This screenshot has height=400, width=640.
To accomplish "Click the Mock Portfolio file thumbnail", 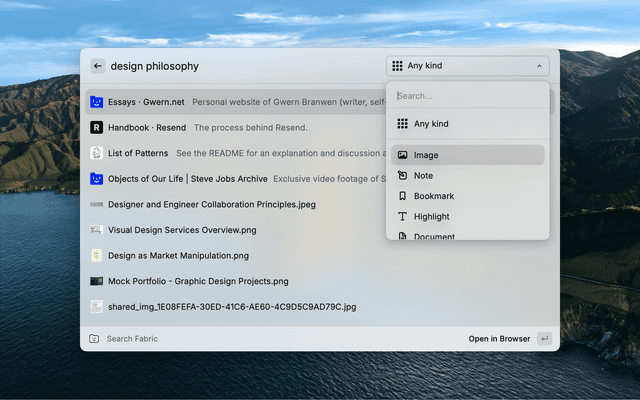I will 97,281.
